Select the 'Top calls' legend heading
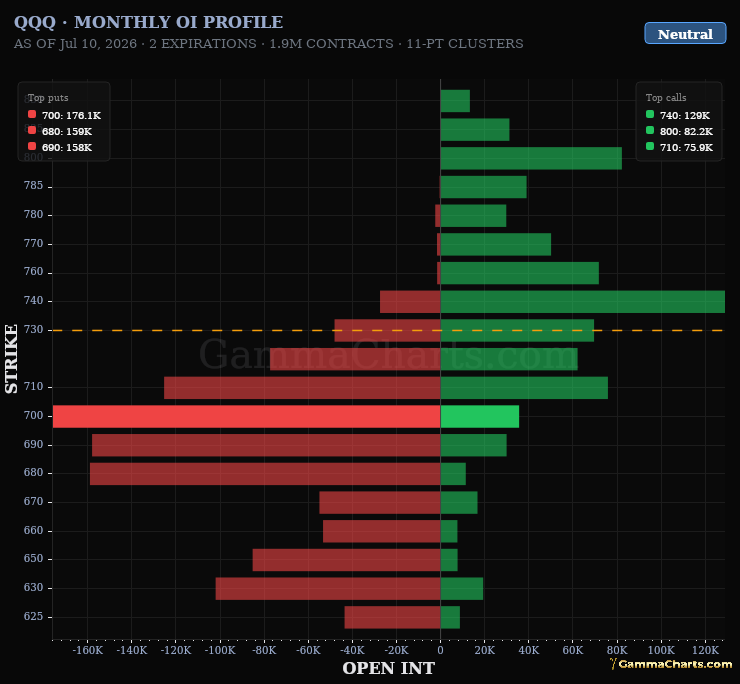Image resolution: width=740 pixels, height=684 pixels. point(666,98)
